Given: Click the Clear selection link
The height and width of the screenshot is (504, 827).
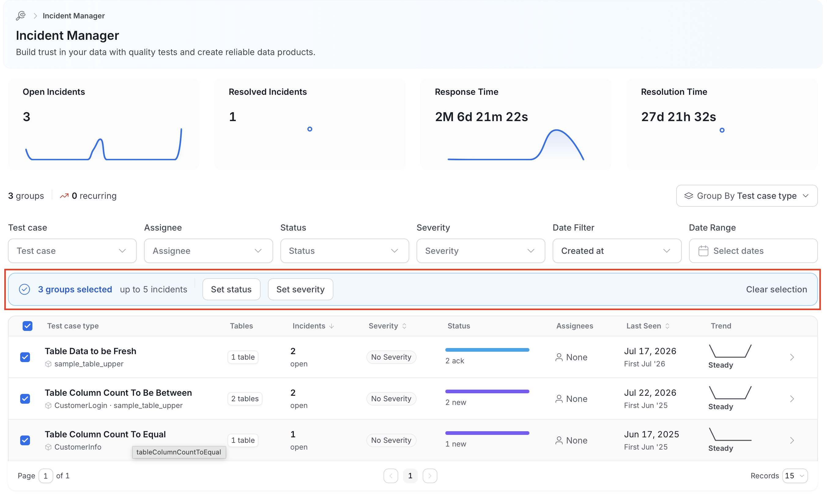Looking at the screenshot, I should coord(776,289).
